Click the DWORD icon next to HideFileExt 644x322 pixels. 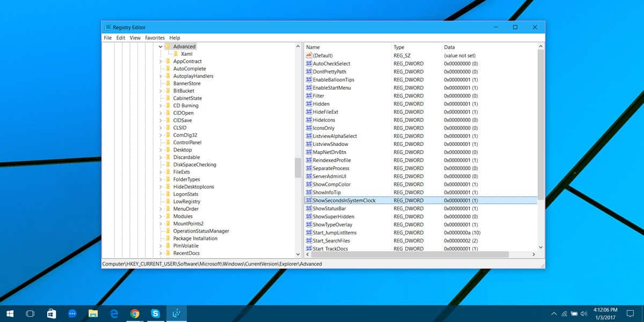coord(310,112)
